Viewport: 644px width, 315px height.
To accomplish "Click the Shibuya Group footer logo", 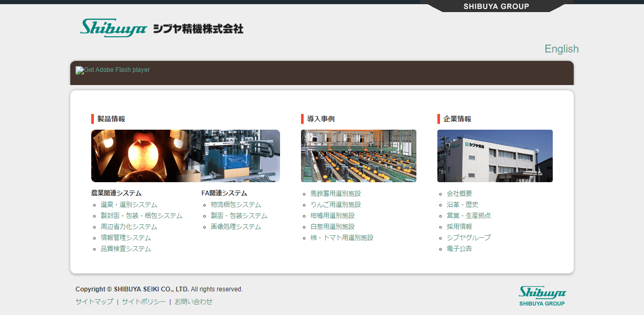I will [x=542, y=296].
